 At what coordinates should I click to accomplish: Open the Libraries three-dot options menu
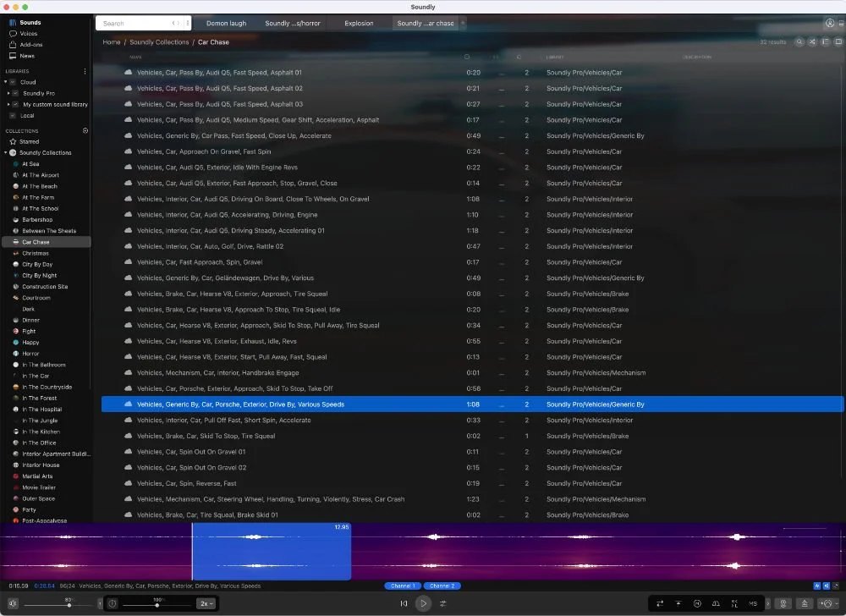click(x=85, y=71)
